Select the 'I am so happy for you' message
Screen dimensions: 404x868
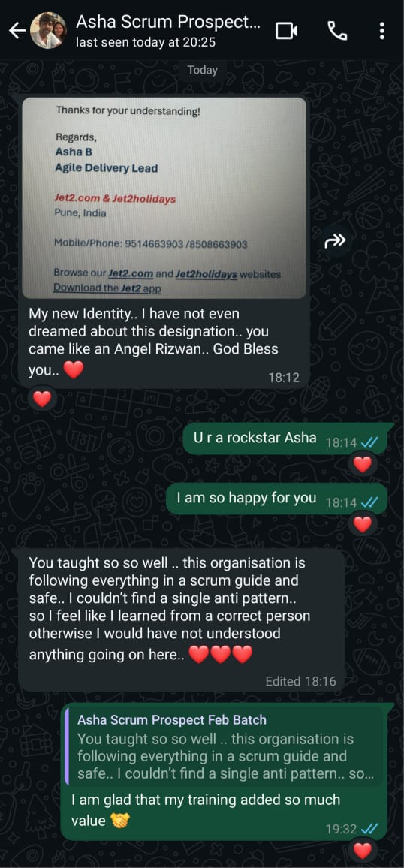(x=278, y=499)
